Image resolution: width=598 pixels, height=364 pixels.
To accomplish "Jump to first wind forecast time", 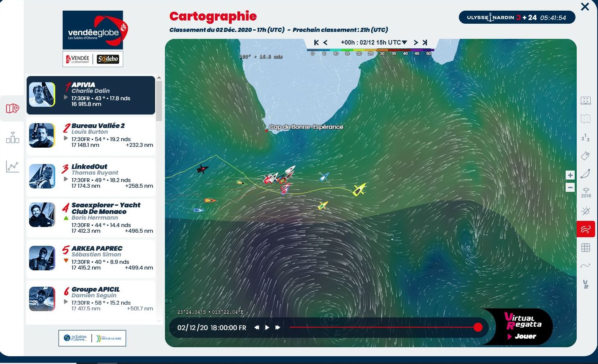I will coord(316,43).
